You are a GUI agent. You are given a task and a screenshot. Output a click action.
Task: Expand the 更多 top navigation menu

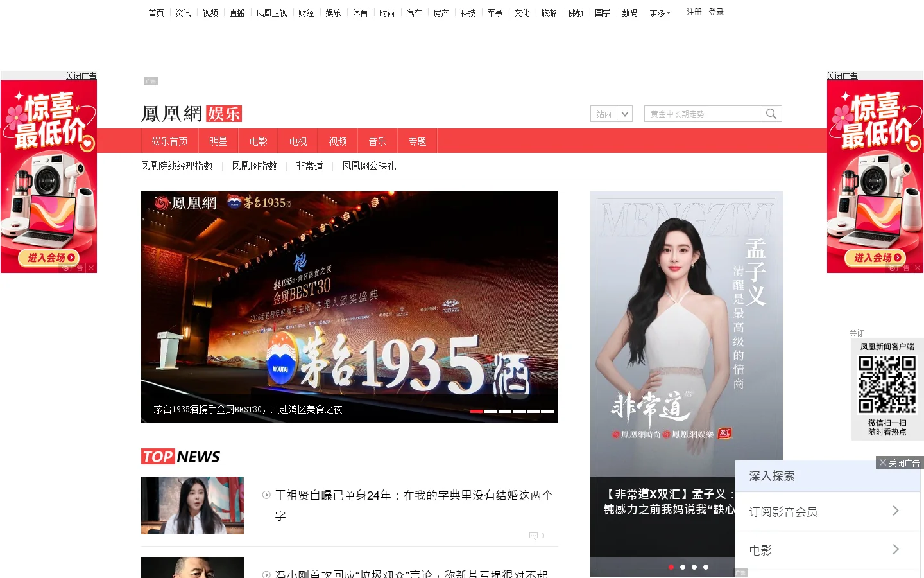pos(660,13)
